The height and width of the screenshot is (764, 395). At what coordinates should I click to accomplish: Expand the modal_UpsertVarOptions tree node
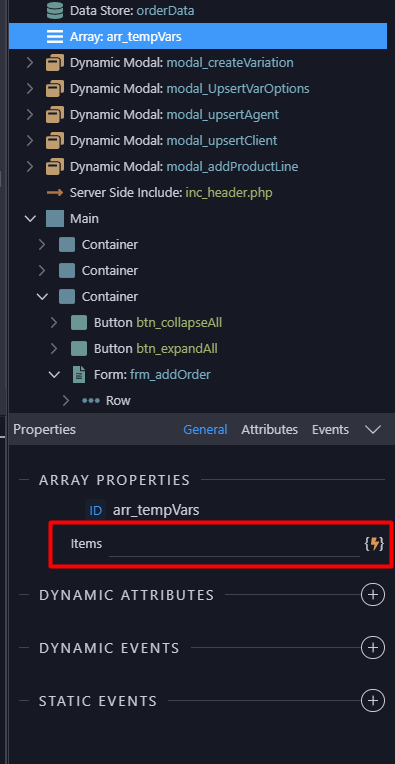[30, 89]
